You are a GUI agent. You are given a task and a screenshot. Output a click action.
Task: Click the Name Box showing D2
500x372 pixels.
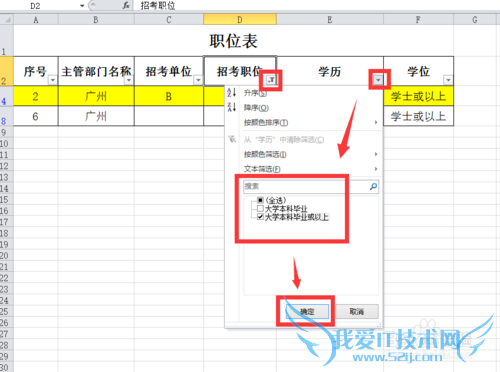pyautogui.click(x=35, y=6)
